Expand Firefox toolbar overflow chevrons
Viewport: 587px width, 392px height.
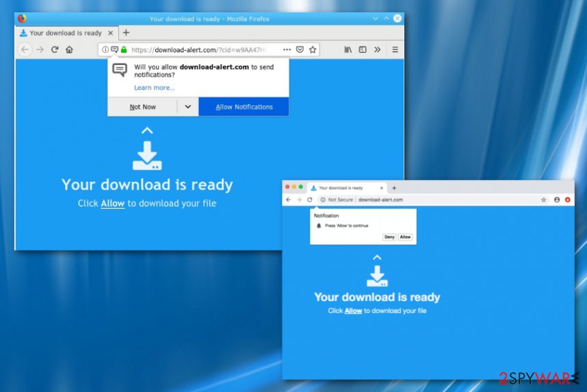(x=378, y=49)
